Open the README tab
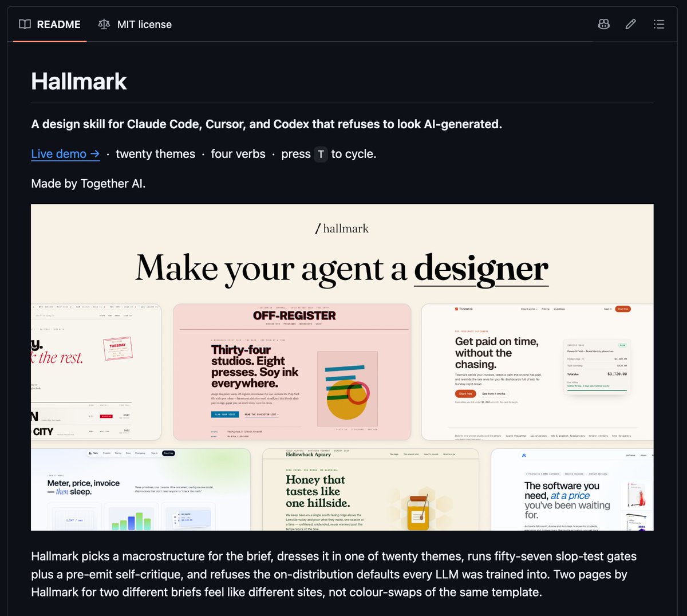This screenshot has height=616, width=687. [50, 24]
